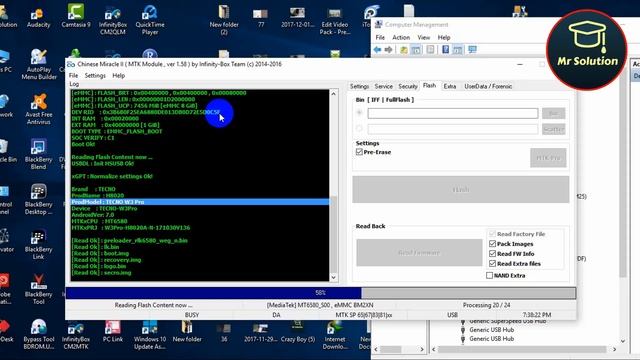Open Avast Free Antivirus icon

[x=39, y=109]
